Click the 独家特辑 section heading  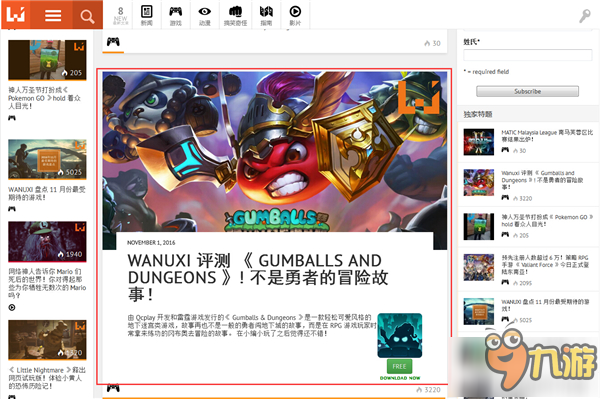coord(478,114)
